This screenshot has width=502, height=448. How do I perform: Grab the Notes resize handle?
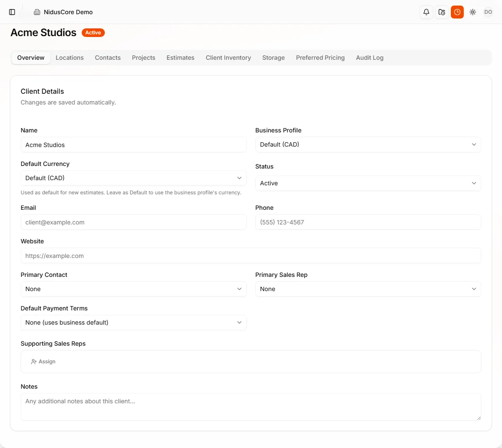tap(479, 418)
